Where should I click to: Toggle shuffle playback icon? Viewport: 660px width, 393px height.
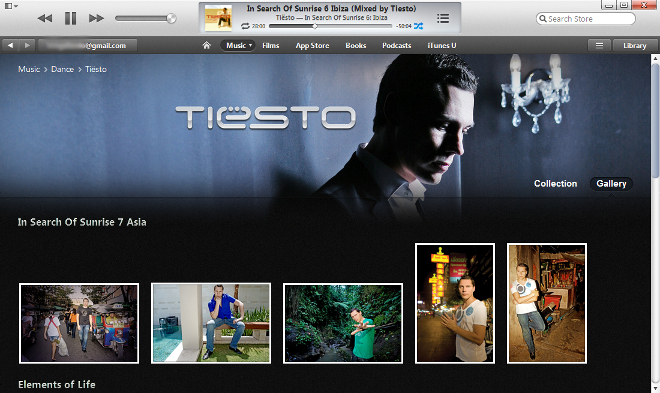418,26
